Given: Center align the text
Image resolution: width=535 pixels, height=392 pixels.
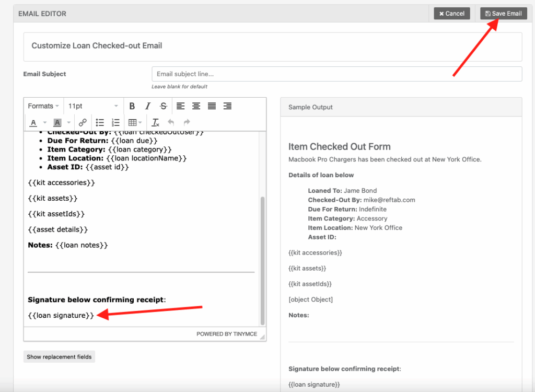Looking at the screenshot, I should pyautogui.click(x=196, y=106).
